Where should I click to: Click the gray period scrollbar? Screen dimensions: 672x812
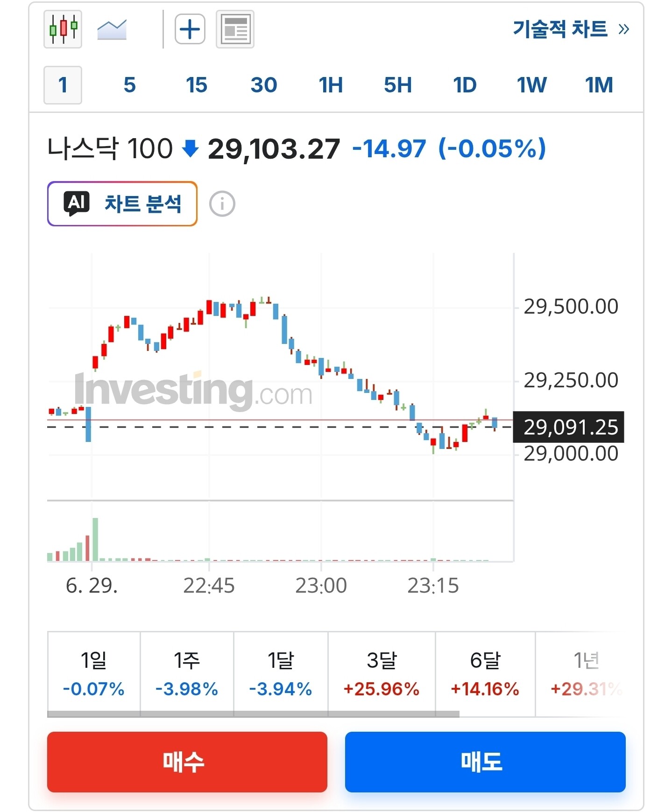pyautogui.click(x=253, y=714)
